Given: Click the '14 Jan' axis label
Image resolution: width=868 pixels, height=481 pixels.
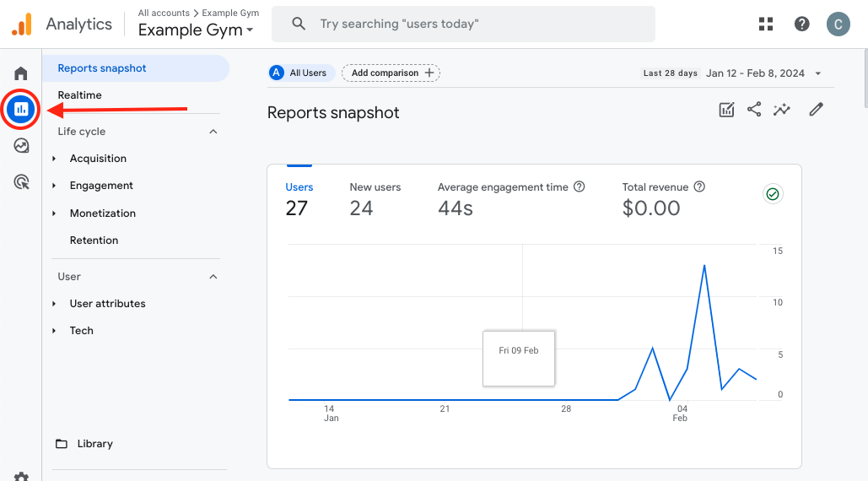Looking at the screenshot, I should [x=331, y=413].
